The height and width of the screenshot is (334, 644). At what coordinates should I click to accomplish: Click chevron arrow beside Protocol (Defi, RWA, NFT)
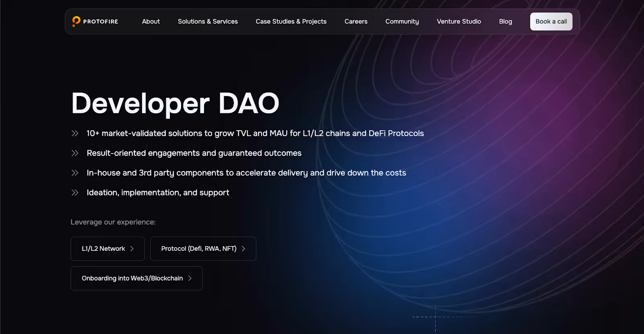point(243,249)
